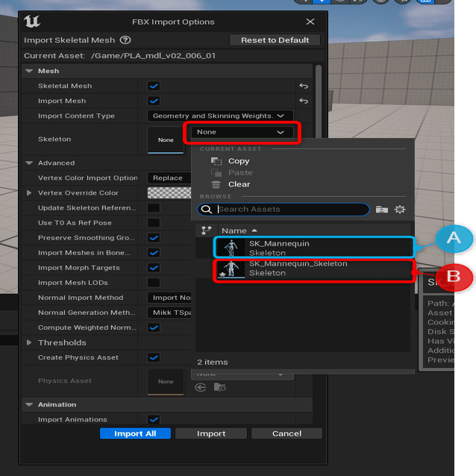
Task: Open Normal Import Method dropdown
Action: tap(169, 298)
